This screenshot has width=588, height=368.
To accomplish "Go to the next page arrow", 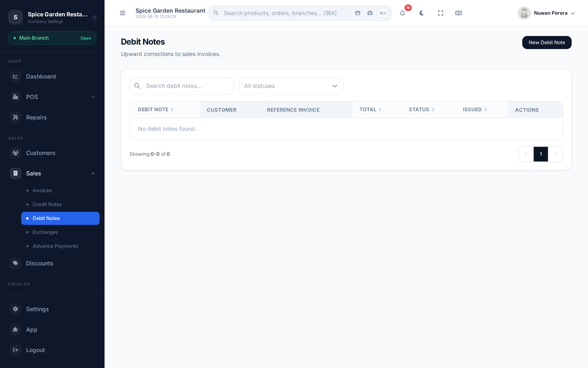I will tap(556, 154).
